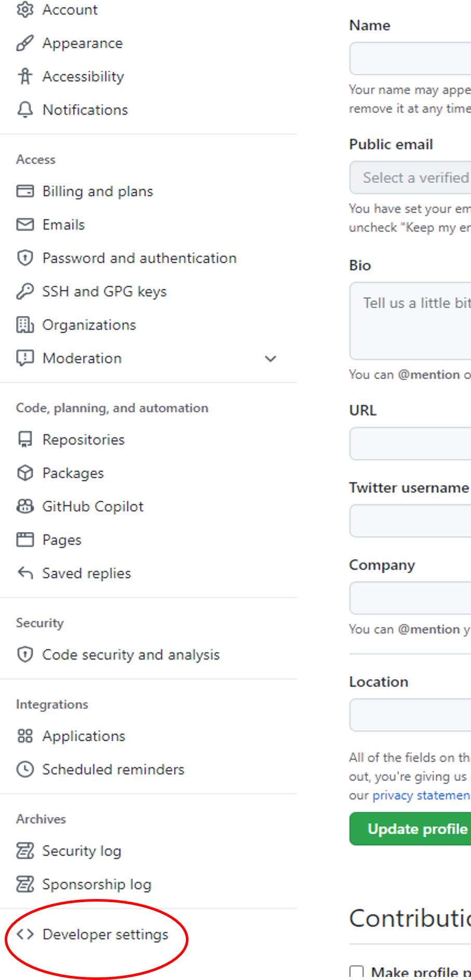Go to Billing and plans
471x980 pixels.
(x=98, y=192)
